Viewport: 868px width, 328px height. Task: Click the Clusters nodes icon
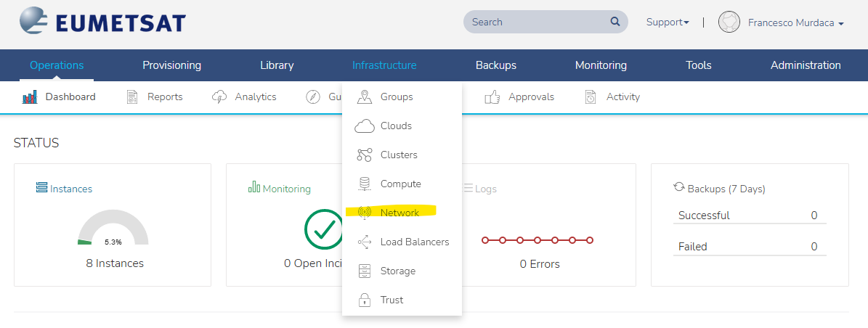pos(365,155)
